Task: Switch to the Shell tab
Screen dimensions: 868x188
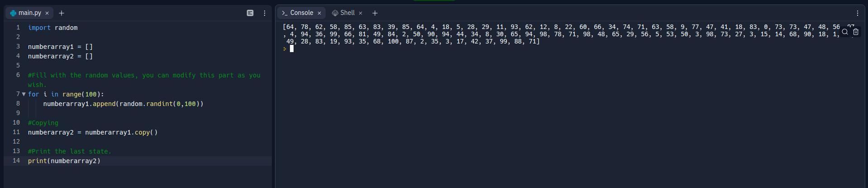Action: [x=347, y=13]
